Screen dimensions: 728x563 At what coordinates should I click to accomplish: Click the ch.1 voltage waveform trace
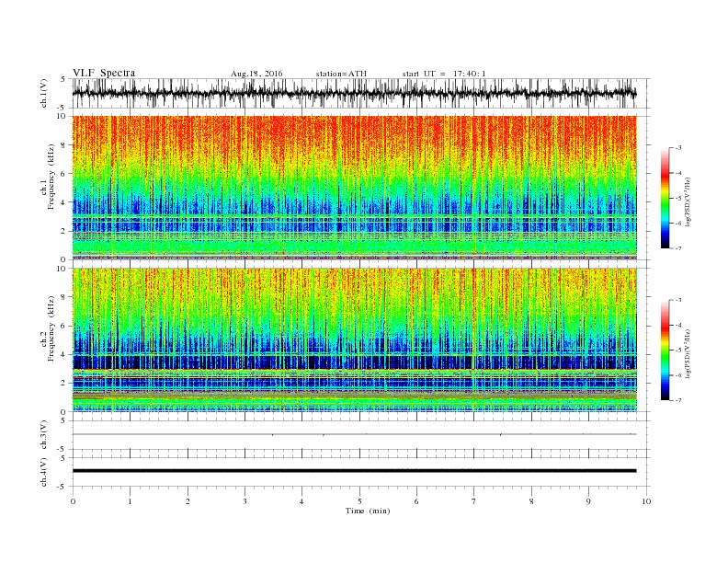pyautogui.click(x=354, y=93)
